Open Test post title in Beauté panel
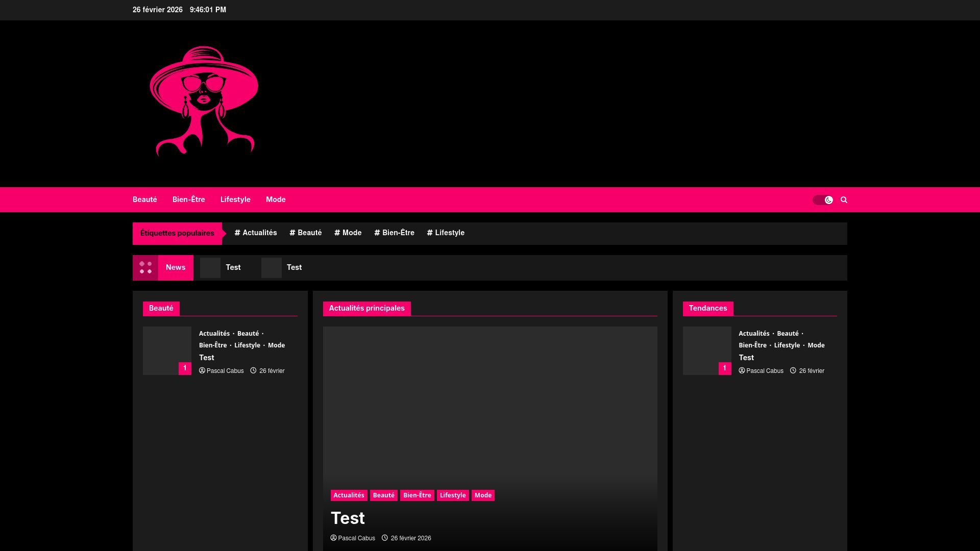Image resolution: width=980 pixels, height=551 pixels. 207,358
